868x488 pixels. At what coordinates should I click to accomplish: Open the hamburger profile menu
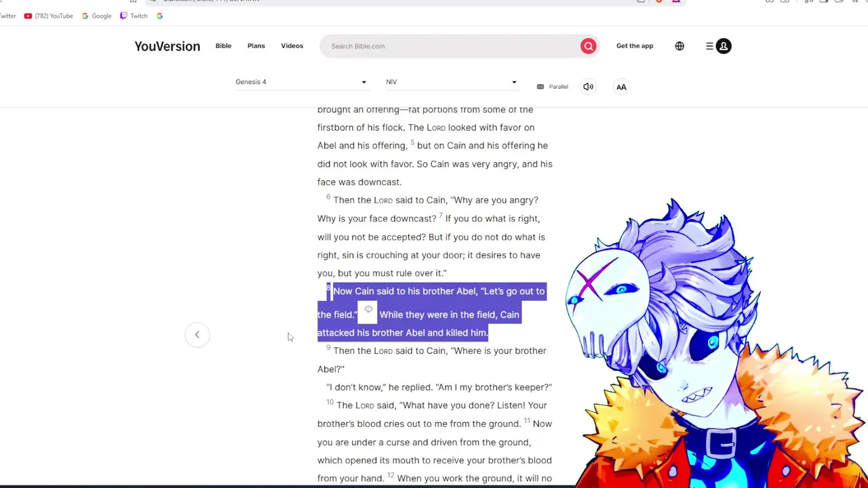(718, 46)
